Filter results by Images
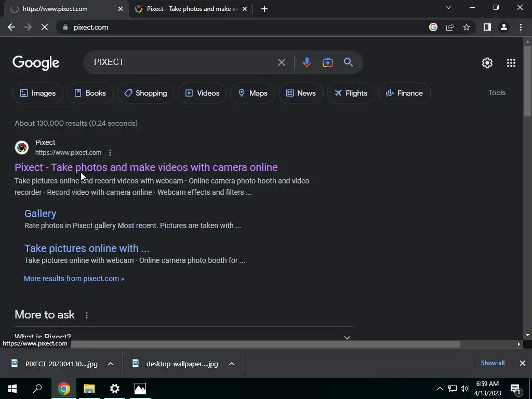Image resolution: width=532 pixels, height=399 pixels. point(37,93)
